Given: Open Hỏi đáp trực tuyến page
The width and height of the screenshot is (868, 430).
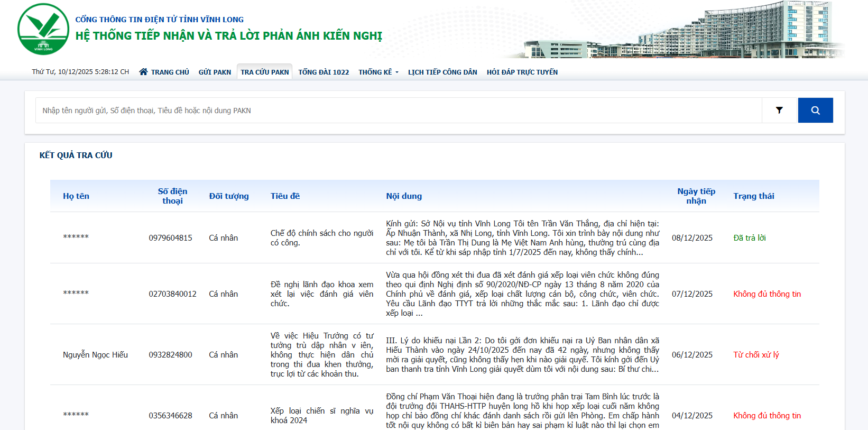Looking at the screenshot, I should 522,72.
